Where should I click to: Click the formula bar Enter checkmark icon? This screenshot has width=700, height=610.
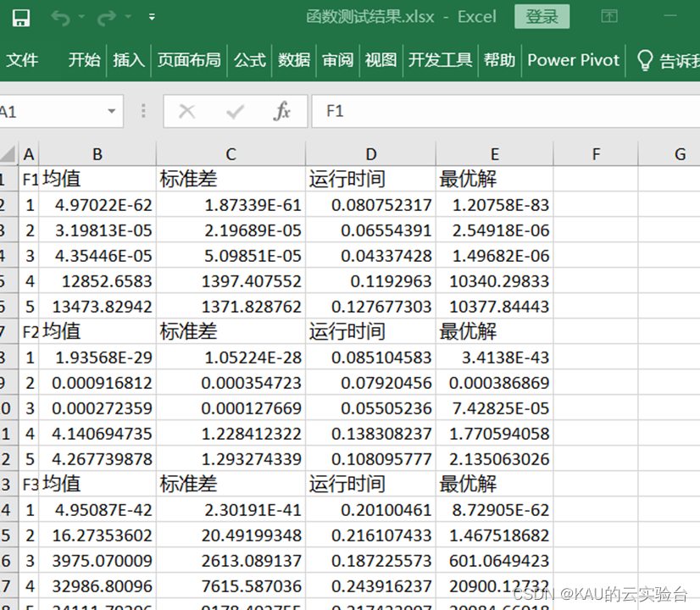[235, 112]
